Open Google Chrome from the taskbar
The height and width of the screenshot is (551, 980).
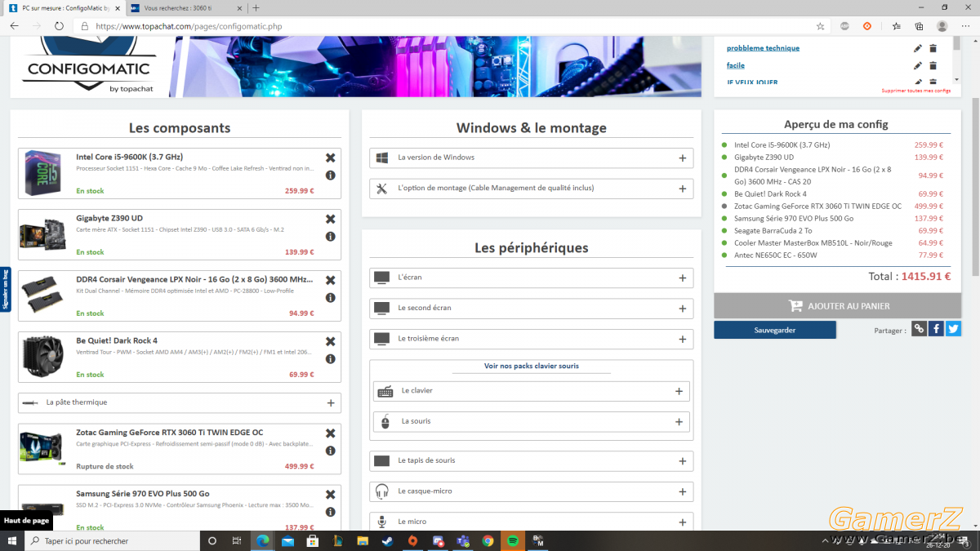488,540
